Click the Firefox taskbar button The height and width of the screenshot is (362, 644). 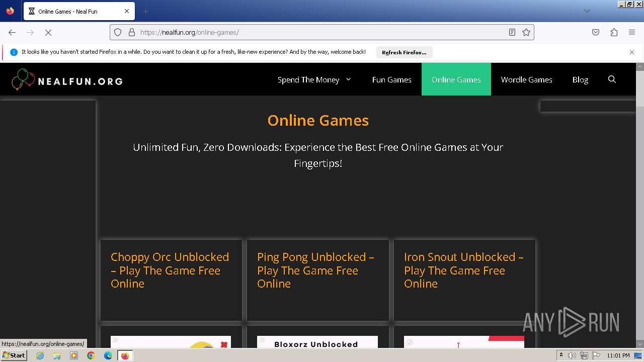pyautogui.click(x=125, y=355)
